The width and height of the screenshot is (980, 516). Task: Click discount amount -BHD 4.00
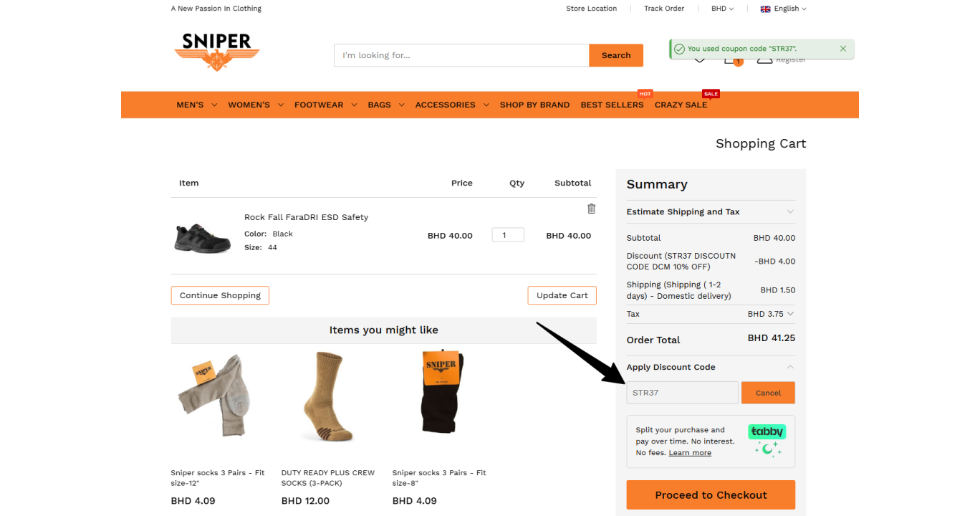774,262
